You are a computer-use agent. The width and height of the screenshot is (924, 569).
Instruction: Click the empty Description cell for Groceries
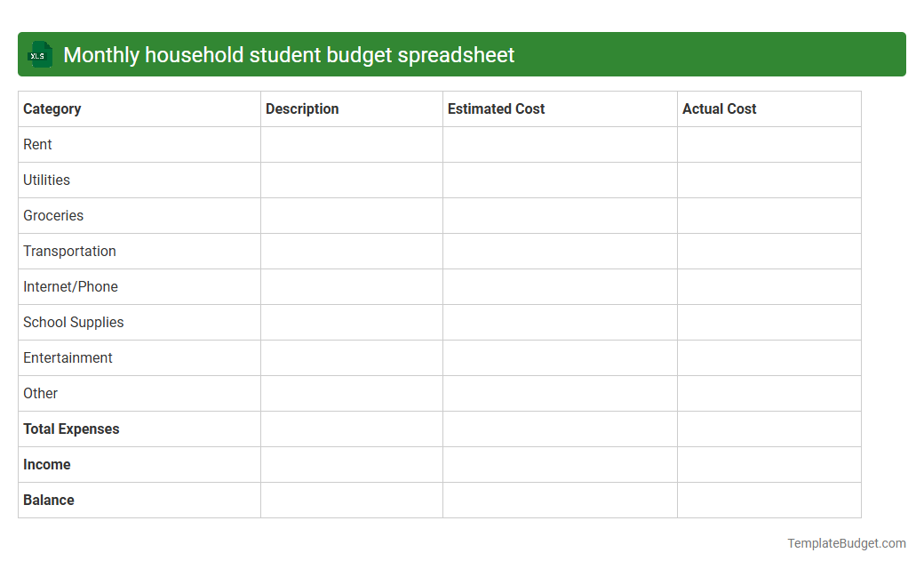(351, 215)
